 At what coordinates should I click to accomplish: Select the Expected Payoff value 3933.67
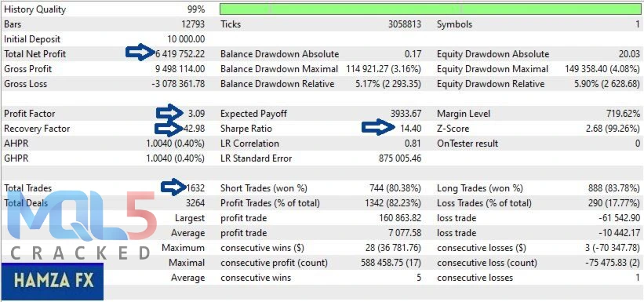406,114
